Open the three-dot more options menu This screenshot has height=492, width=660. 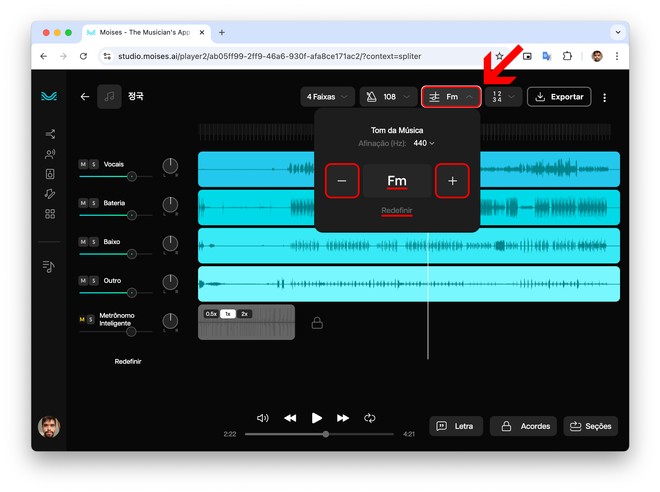(x=604, y=97)
